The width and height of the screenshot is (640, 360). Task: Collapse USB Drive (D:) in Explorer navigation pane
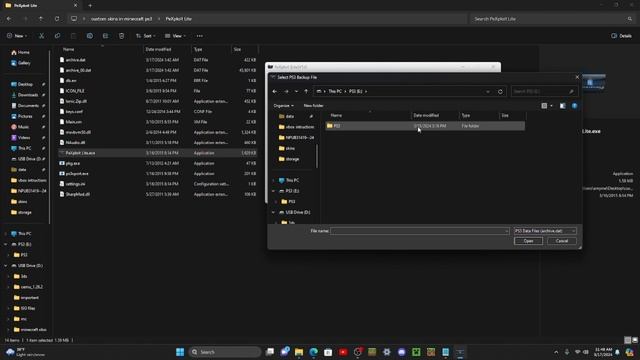pos(6,266)
